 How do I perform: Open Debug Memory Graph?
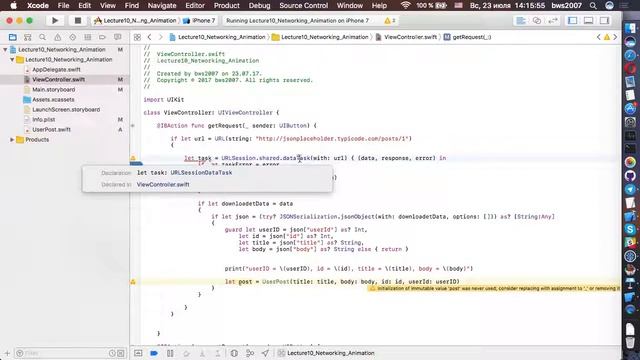(250, 353)
